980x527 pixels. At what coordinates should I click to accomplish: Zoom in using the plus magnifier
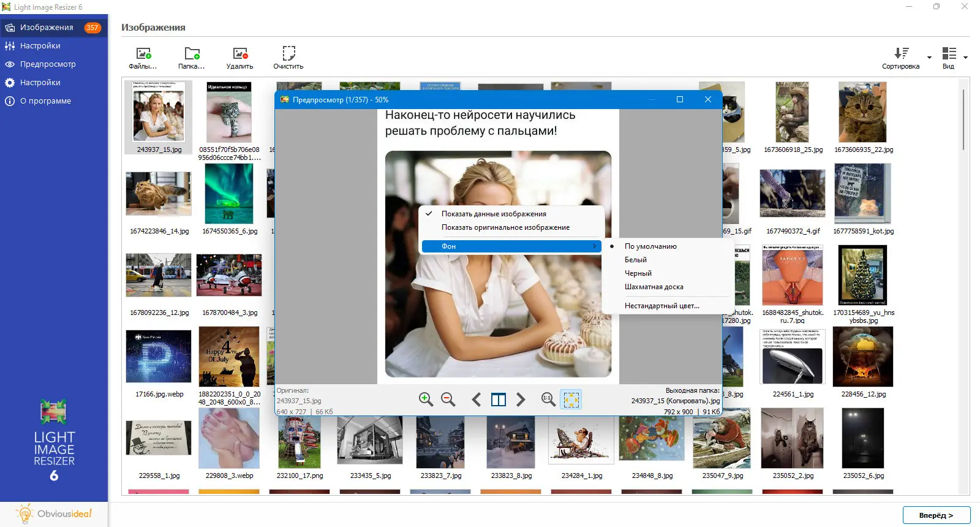426,400
